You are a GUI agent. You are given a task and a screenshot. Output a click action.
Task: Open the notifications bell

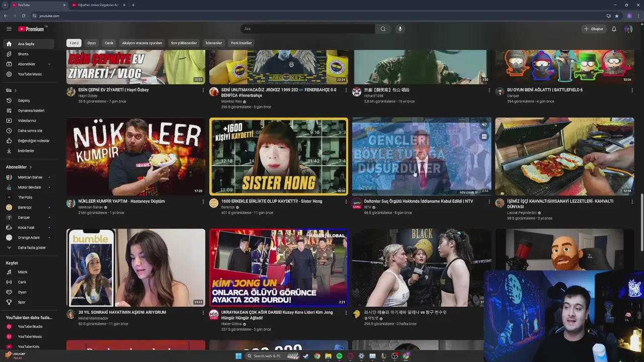coord(614,29)
